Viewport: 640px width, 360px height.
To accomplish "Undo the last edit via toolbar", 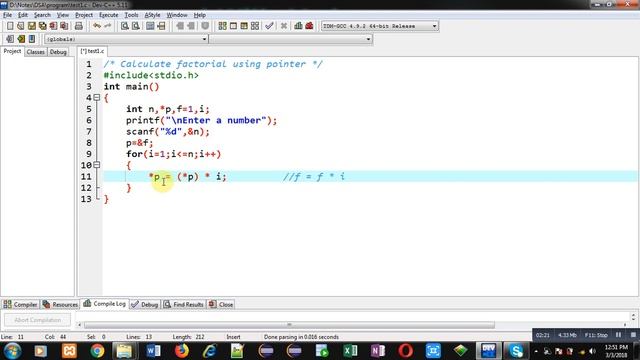I will pyautogui.click(x=97, y=26).
